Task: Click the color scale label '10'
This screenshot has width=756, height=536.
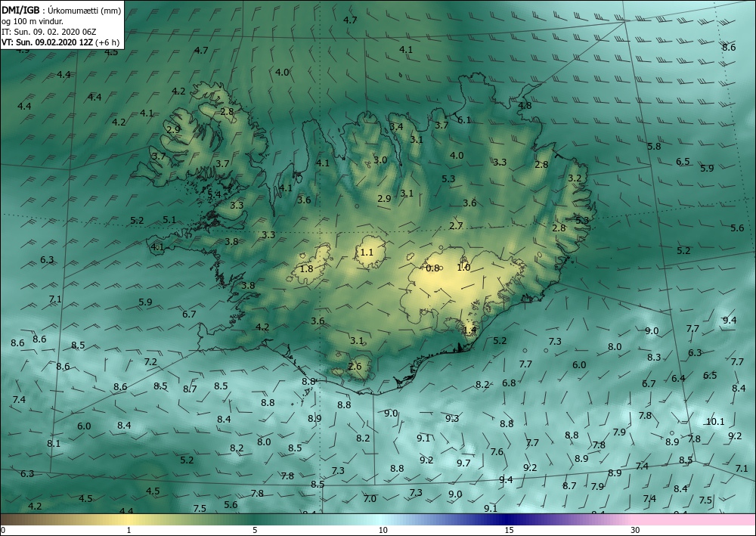Action: pos(383,530)
